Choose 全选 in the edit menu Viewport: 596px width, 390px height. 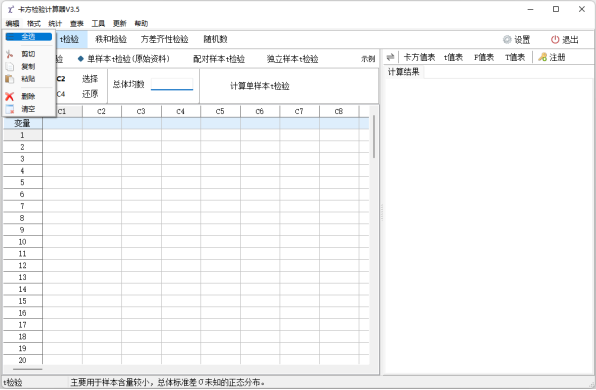pos(29,37)
